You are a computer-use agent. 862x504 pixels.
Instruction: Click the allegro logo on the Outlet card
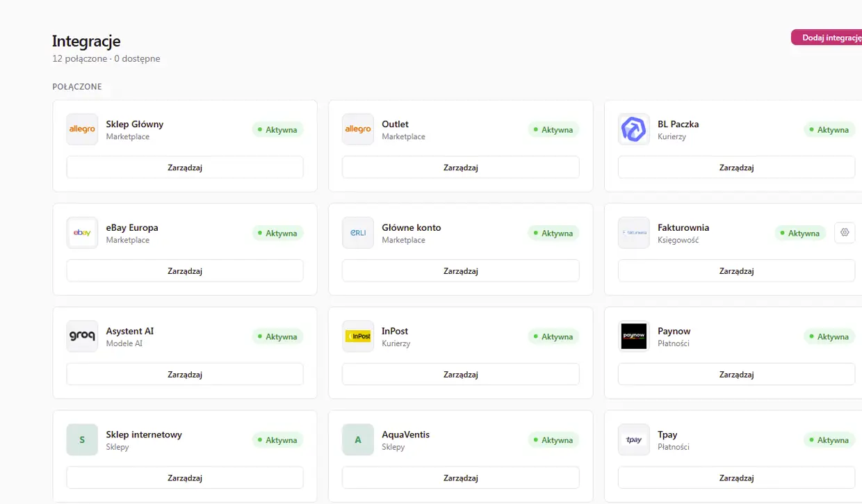358,129
